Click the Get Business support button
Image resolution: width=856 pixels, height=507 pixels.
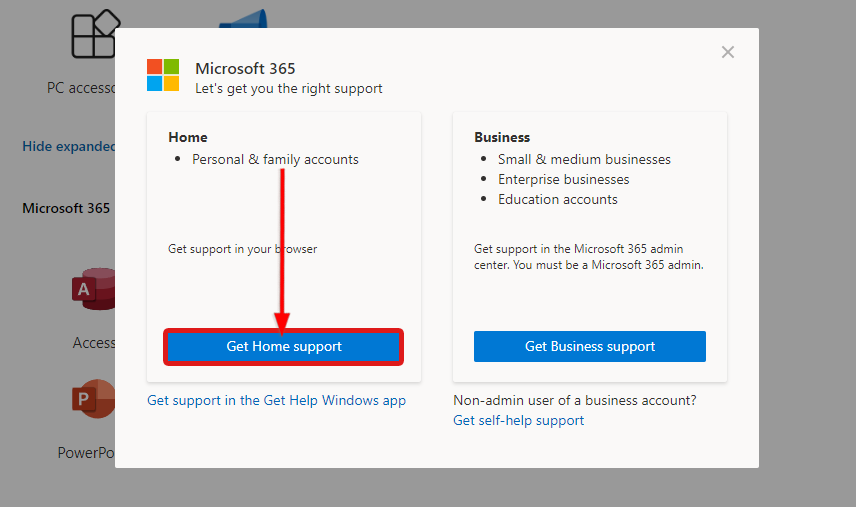(590, 347)
